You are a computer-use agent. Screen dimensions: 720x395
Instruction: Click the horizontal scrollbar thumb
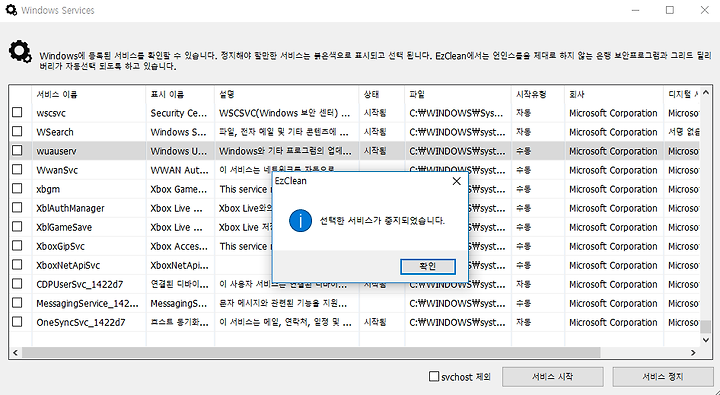pyautogui.click(x=311, y=353)
